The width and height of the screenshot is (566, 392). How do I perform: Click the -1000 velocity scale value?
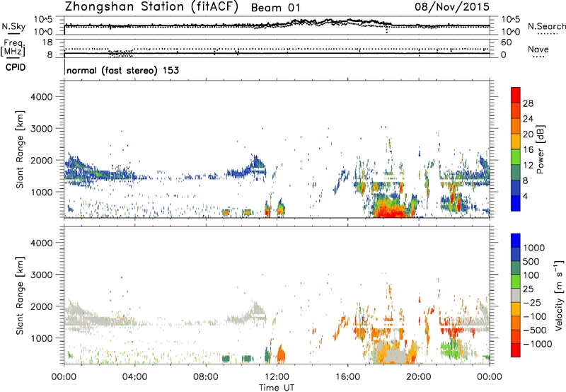(537, 344)
